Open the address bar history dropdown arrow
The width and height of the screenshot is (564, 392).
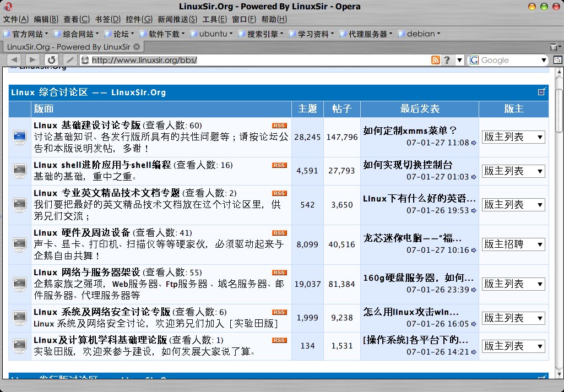[x=459, y=60]
